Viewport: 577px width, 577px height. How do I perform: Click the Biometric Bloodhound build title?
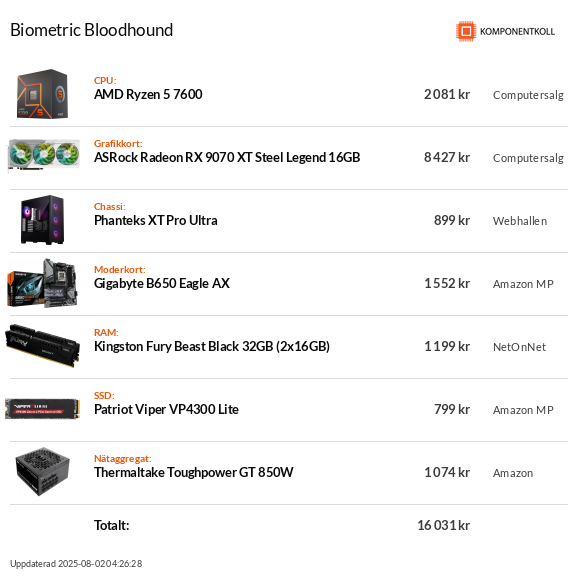pyautogui.click(x=92, y=30)
